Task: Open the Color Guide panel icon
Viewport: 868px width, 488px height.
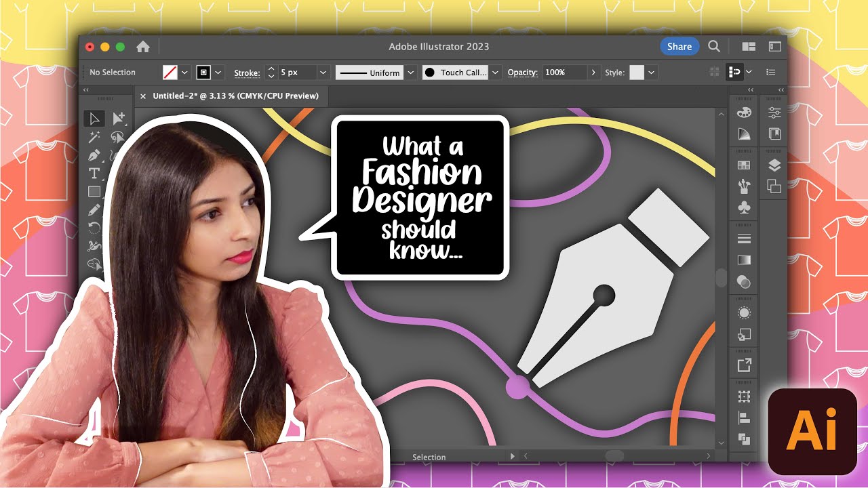Action: pyautogui.click(x=744, y=134)
